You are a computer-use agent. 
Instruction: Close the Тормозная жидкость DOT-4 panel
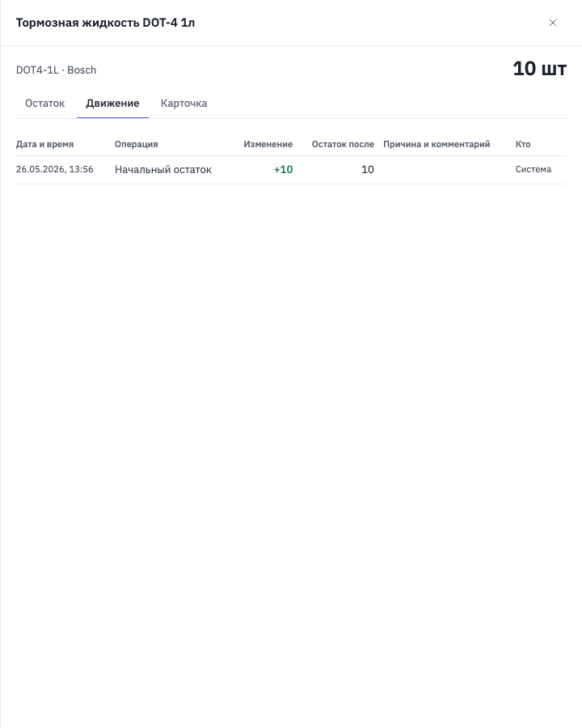[x=552, y=23]
